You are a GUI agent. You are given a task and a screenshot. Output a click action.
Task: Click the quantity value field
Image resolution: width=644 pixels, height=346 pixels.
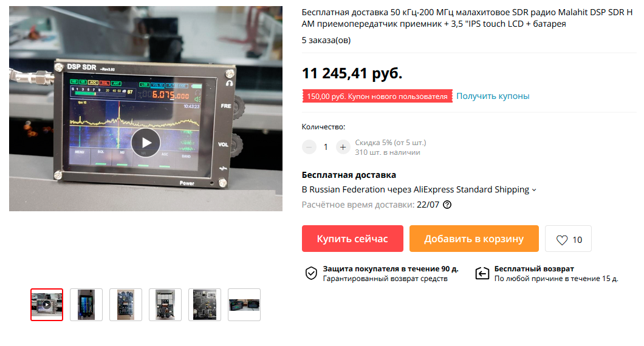tap(326, 147)
